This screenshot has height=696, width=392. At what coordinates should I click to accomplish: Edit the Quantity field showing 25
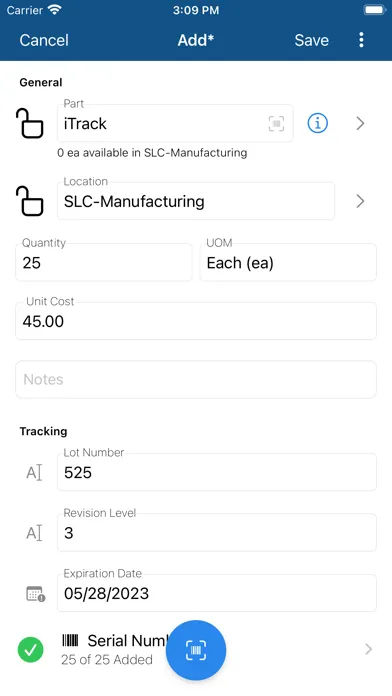click(x=104, y=262)
